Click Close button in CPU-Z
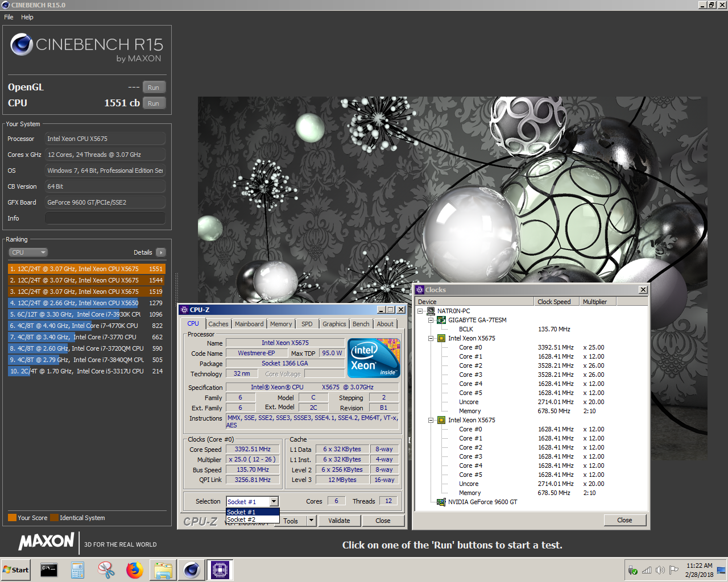Screen dimensions: 728x582 pos(383,521)
